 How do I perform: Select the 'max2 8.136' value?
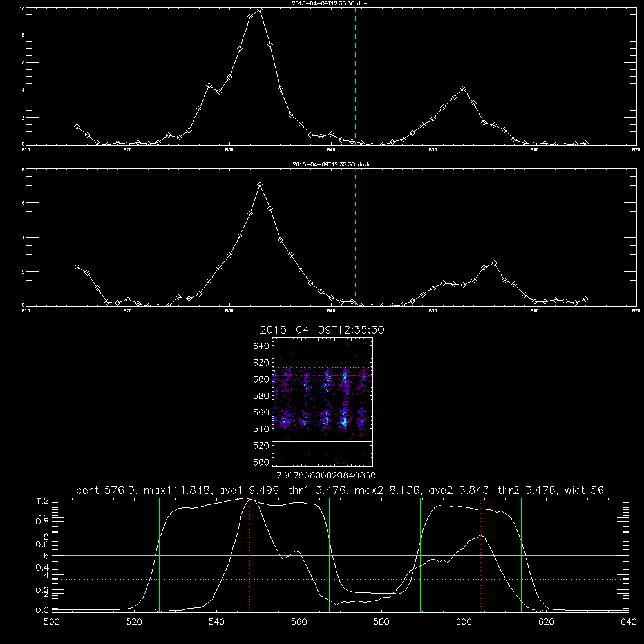[387, 490]
